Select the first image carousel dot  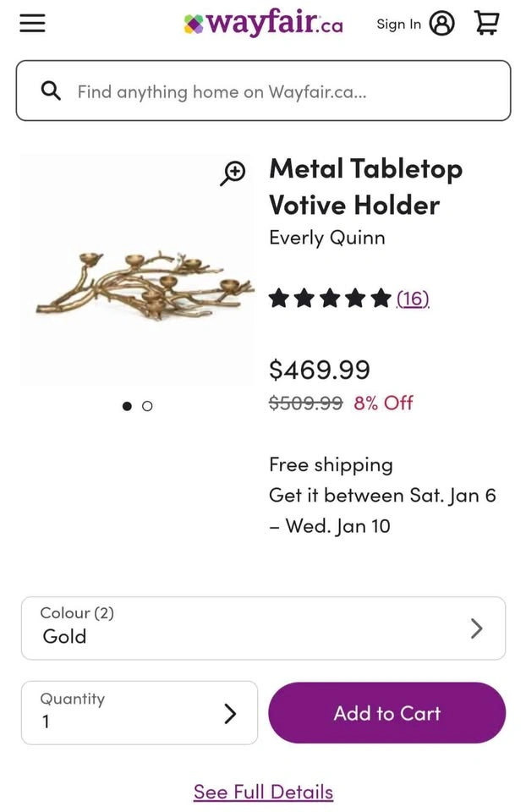pos(127,406)
